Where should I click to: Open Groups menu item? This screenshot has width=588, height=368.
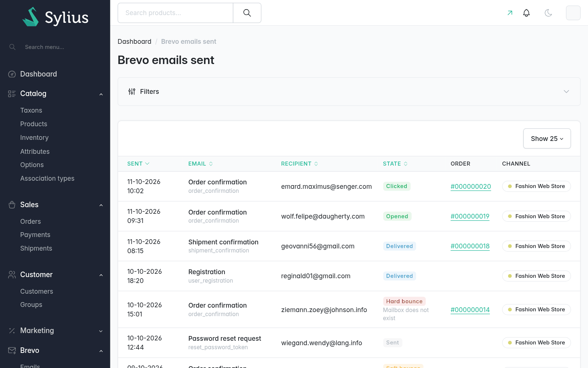31,305
